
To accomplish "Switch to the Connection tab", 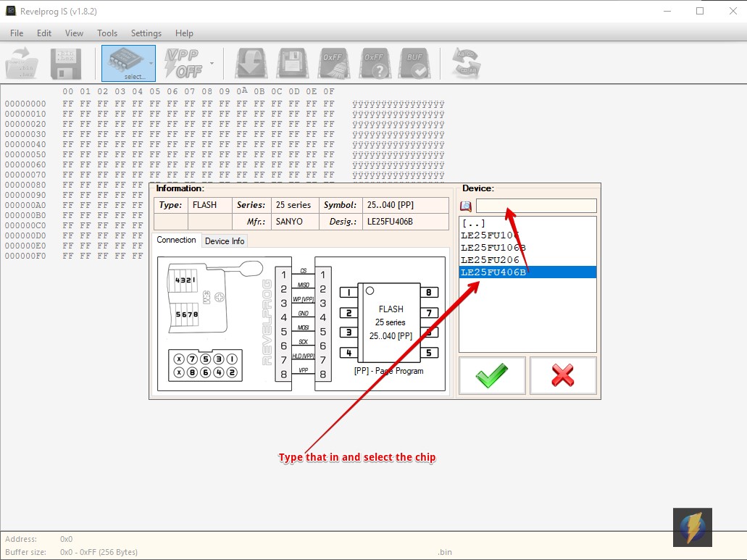I will pos(176,240).
